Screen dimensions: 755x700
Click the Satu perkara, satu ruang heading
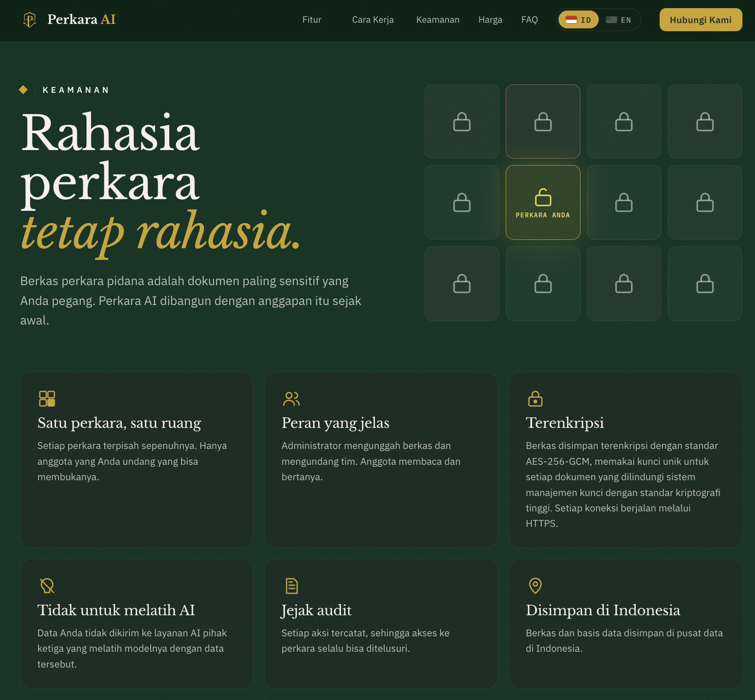point(119,423)
